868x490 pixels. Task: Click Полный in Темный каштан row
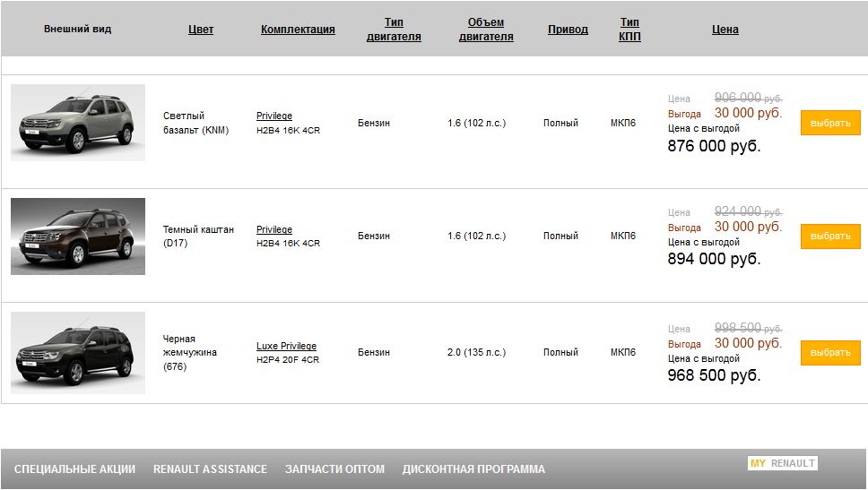pyautogui.click(x=560, y=236)
